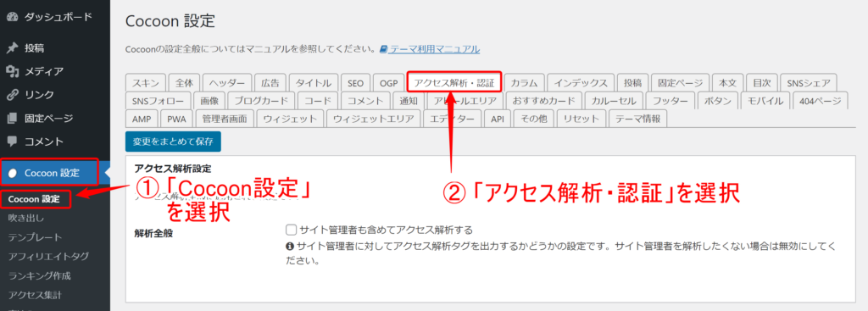
Task: Switch to the その他 tab
Action: (534, 119)
